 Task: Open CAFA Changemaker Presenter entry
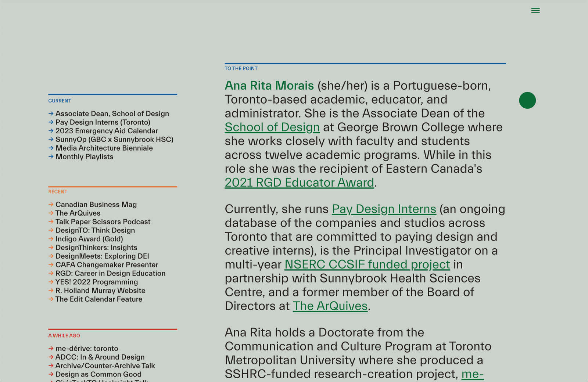tap(107, 265)
